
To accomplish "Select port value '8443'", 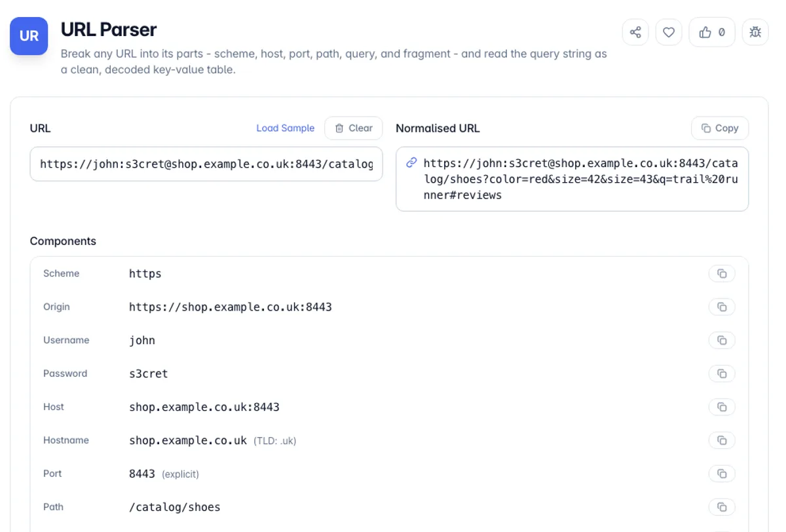I will tap(142, 474).
